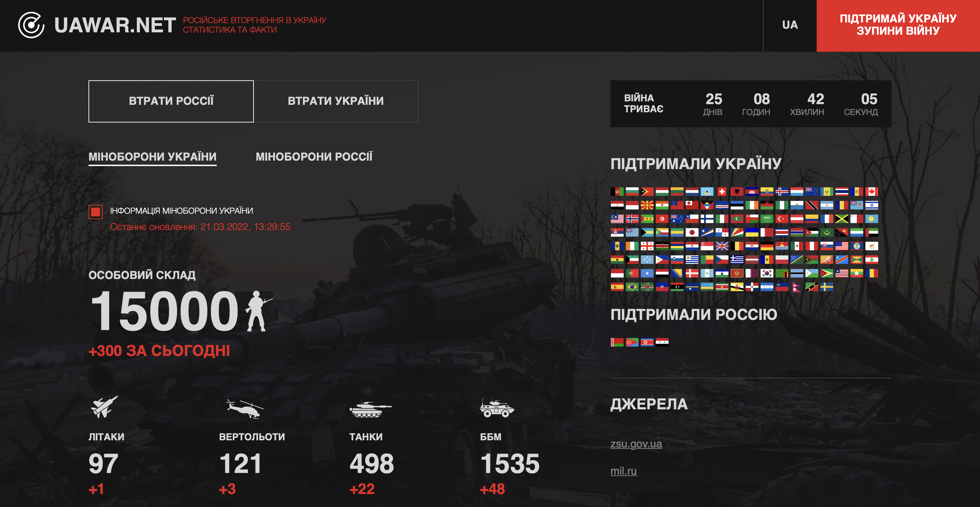This screenshot has width=980, height=507.
Task: Toggle the red ІНФОРМАЦІЯ МІНОБОРОНИ УКРАЇНИ indicator box
Action: pos(96,212)
